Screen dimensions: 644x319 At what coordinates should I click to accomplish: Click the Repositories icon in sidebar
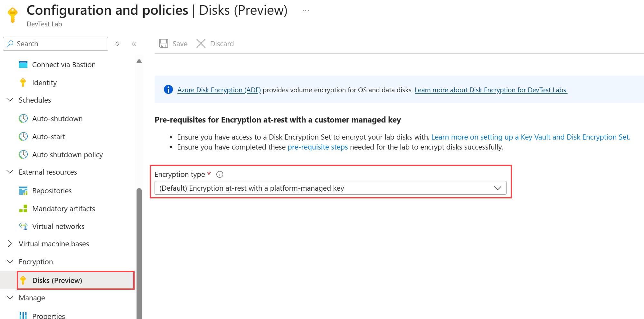pyautogui.click(x=23, y=191)
